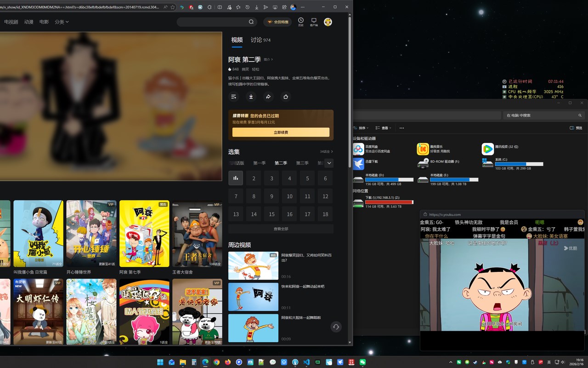This screenshot has height=368, width=588.
Task: Click the 查看全部 view all episodes button
Action: pos(281,229)
